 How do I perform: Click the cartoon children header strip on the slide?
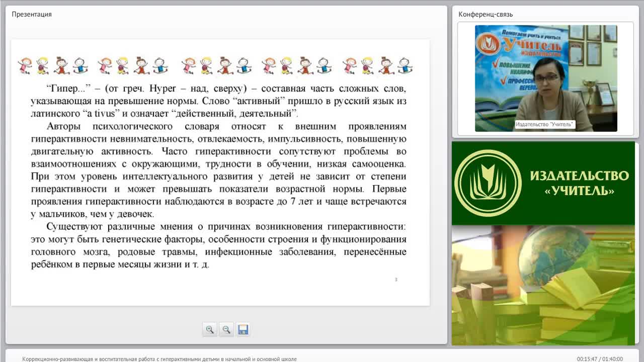tap(215, 65)
